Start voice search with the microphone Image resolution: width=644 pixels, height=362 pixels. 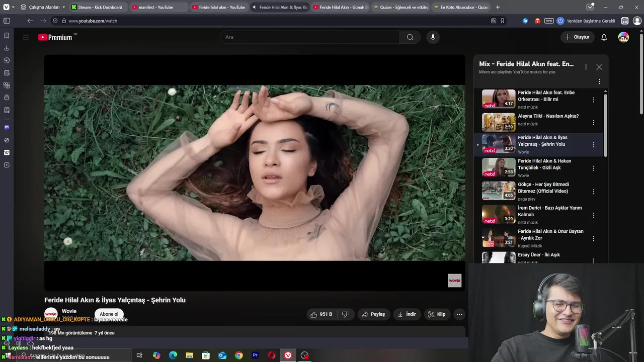(433, 37)
